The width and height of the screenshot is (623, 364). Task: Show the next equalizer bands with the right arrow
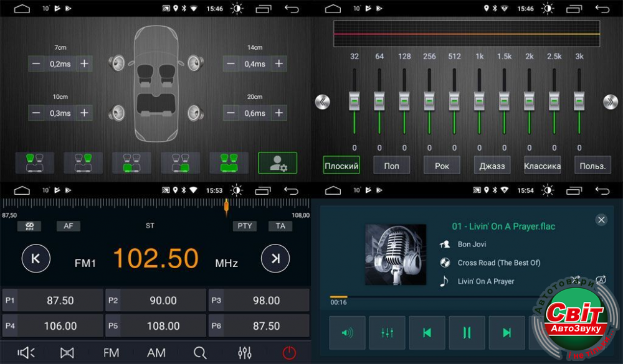(609, 102)
